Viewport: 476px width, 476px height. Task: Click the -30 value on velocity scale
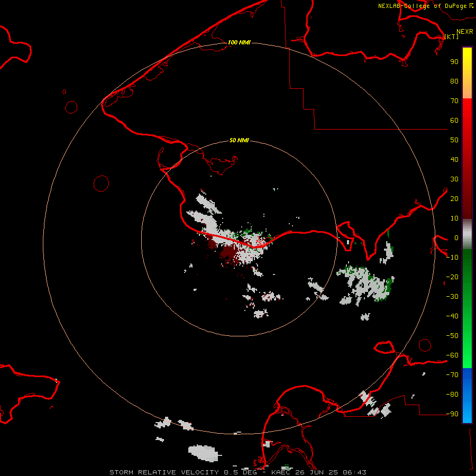point(452,297)
